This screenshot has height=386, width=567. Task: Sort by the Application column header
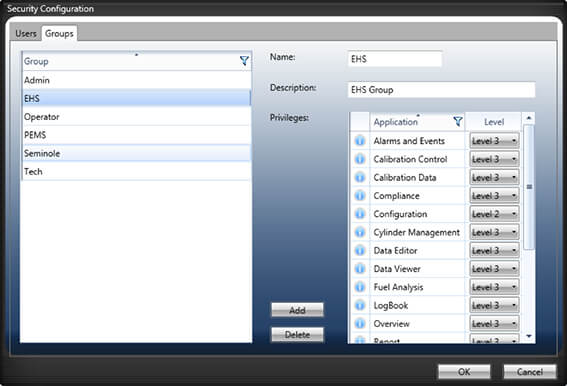pos(417,122)
